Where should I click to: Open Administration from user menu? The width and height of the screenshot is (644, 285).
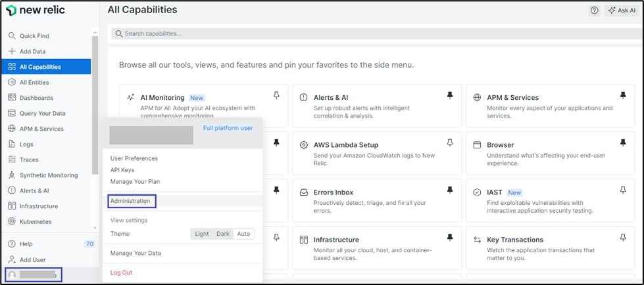[130, 201]
